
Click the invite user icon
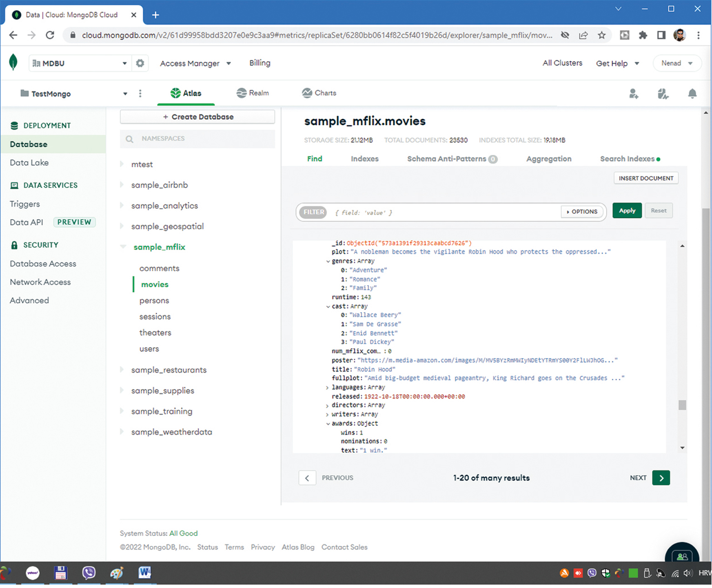(x=633, y=93)
